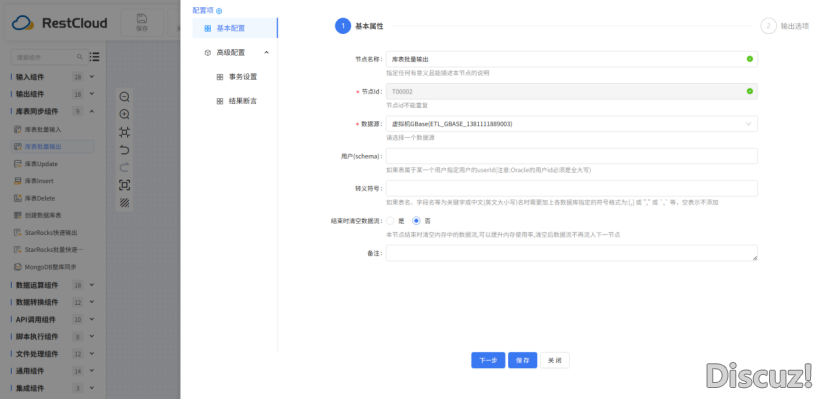Open the 基本配置 menu item

click(x=235, y=28)
